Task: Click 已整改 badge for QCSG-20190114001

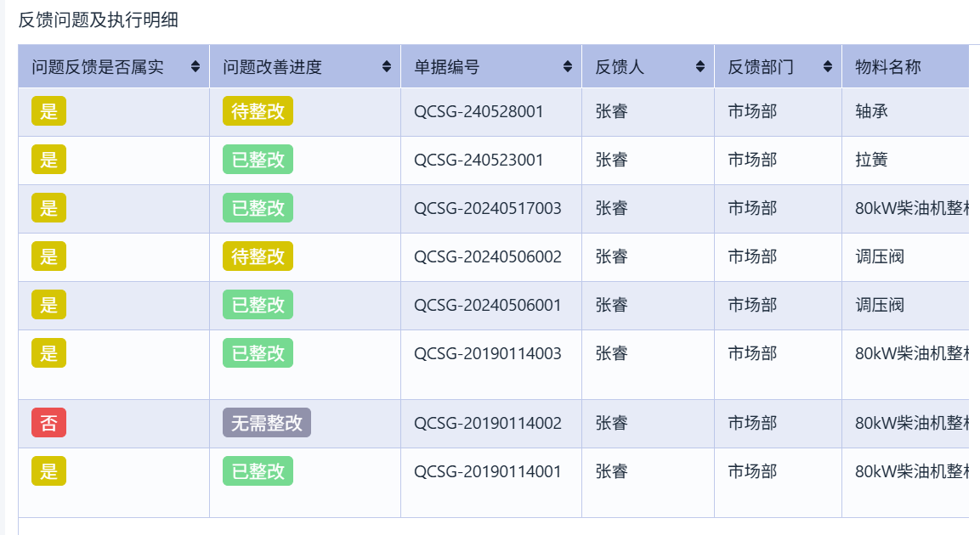Action: (x=258, y=471)
